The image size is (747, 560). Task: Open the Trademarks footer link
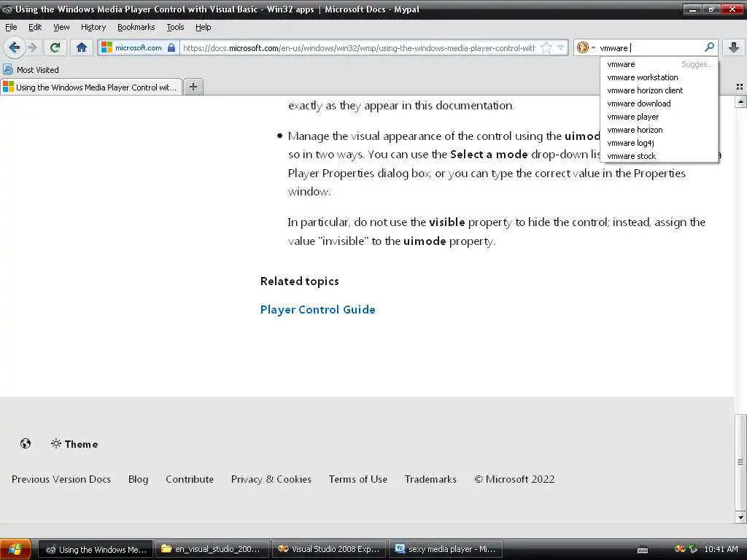point(430,479)
